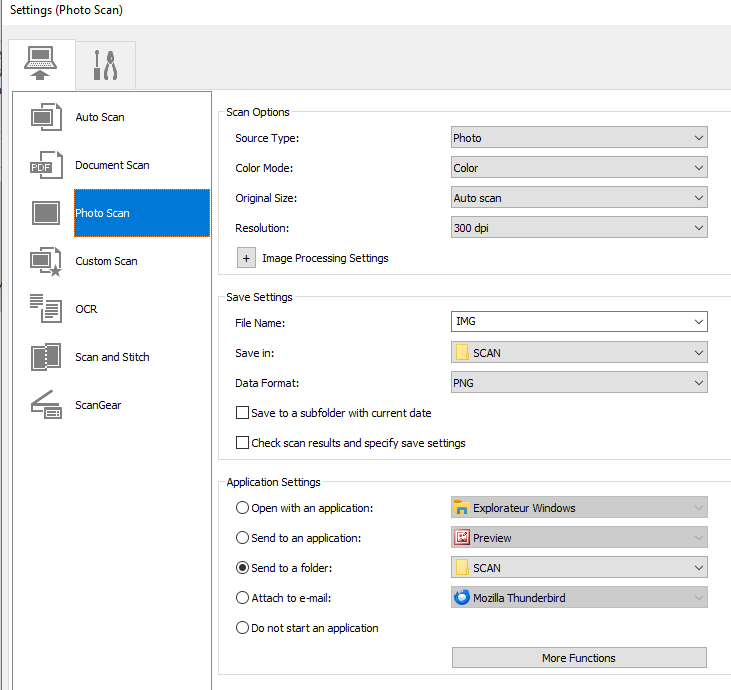Expand the Resolution dropdown showing 300 dpi
Screen dimensions: 731x690
(x=579, y=228)
